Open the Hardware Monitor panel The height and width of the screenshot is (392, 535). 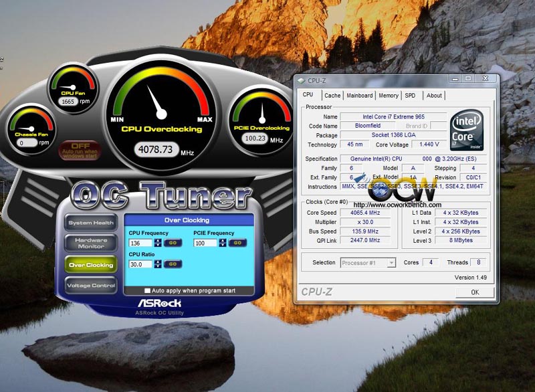click(x=91, y=243)
